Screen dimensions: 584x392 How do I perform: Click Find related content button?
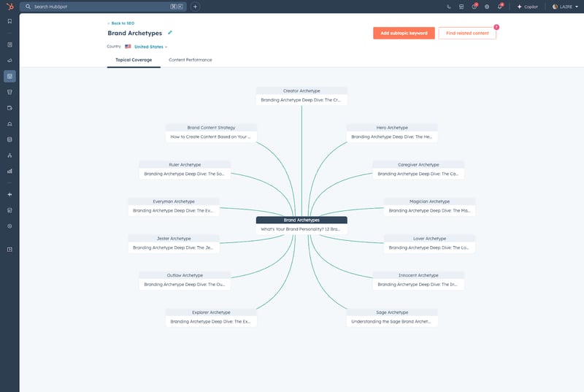click(466, 33)
